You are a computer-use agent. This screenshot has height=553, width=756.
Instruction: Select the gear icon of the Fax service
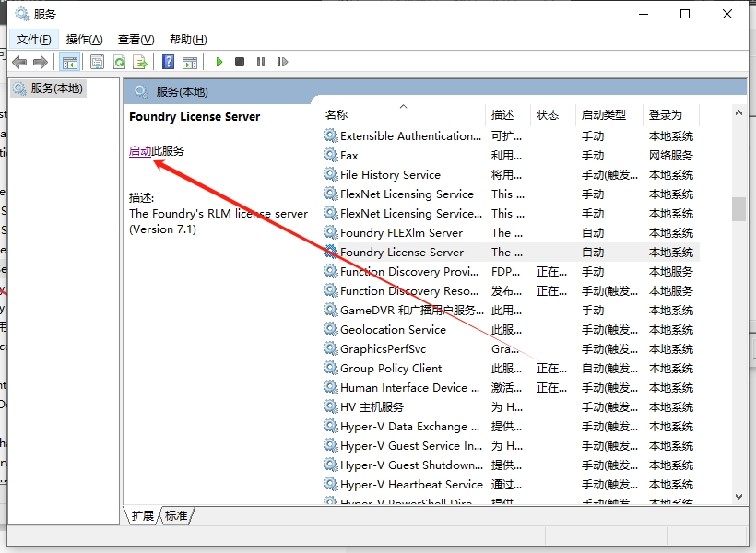click(x=331, y=155)
